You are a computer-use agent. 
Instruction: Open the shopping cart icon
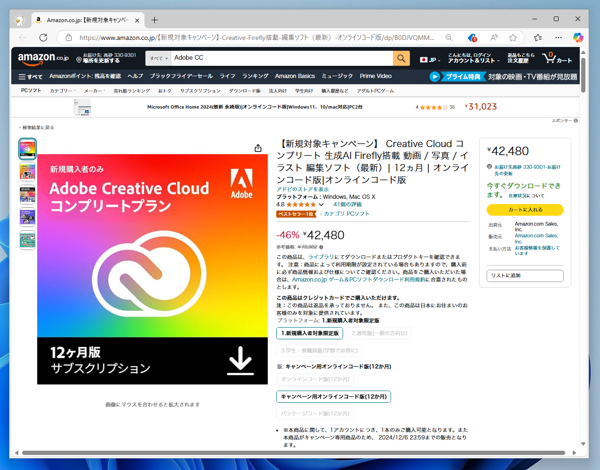click(557, 58)
